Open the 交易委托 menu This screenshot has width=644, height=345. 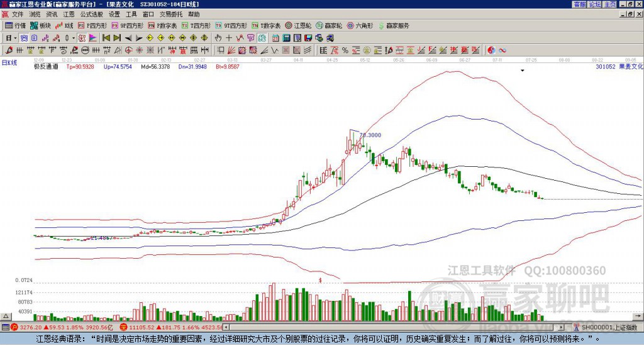171,14
